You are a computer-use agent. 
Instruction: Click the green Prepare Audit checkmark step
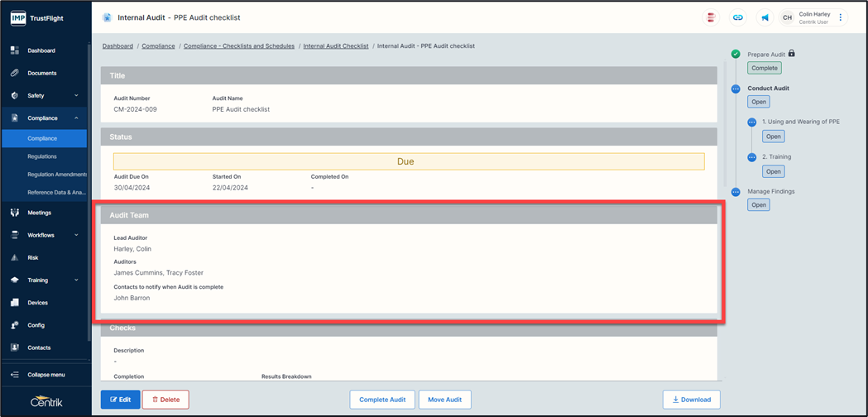736,54
